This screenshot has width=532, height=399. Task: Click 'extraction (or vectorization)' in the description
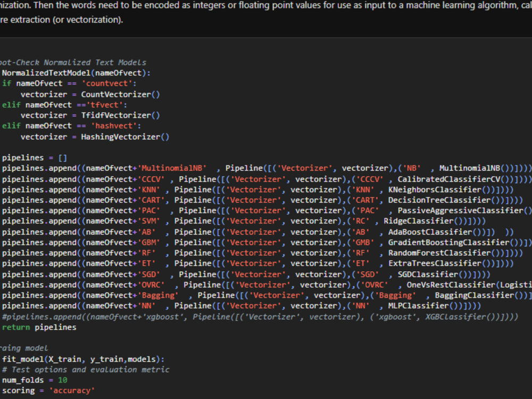tap(66, 20)
